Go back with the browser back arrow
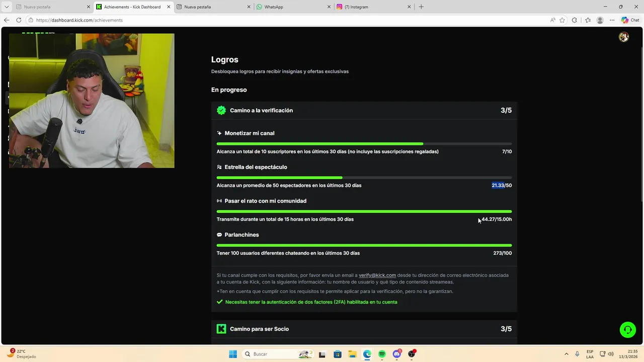644x362 pixels. click(7, 20)
